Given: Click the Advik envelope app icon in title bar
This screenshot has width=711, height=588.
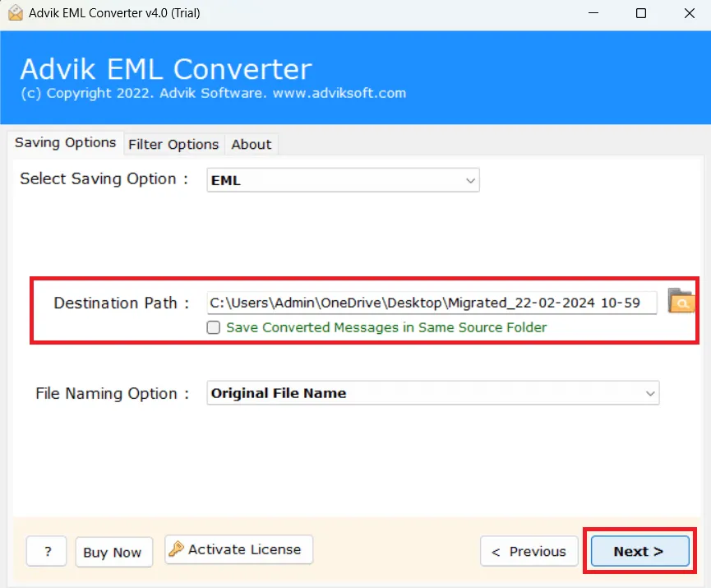Looking at the screenshot, I should (x=15, y=12).
